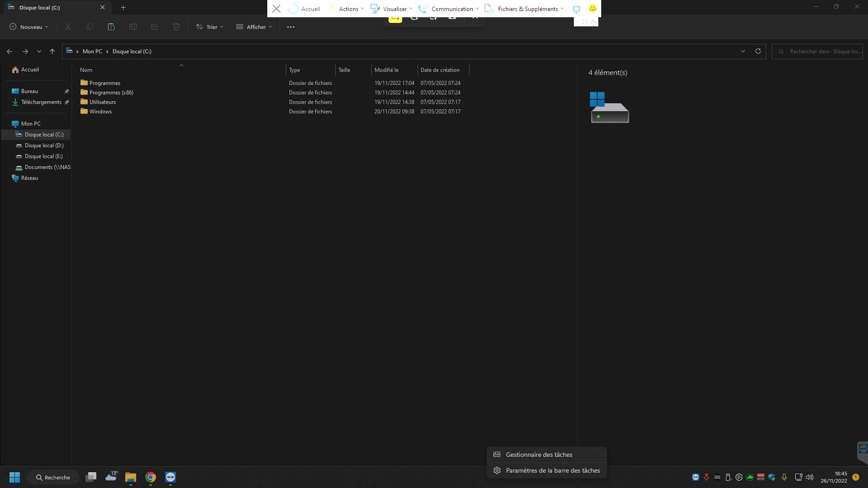Expand the address bar history dropdown

743,51
